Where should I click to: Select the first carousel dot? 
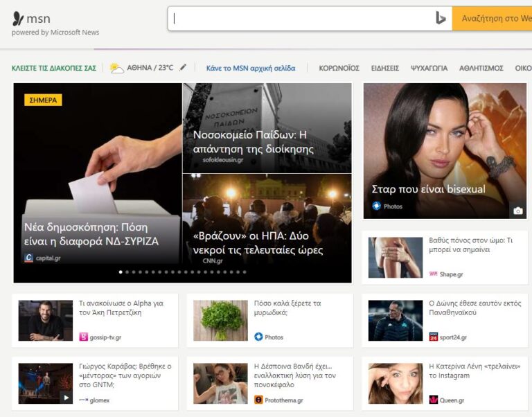click(x=121, y=272)
